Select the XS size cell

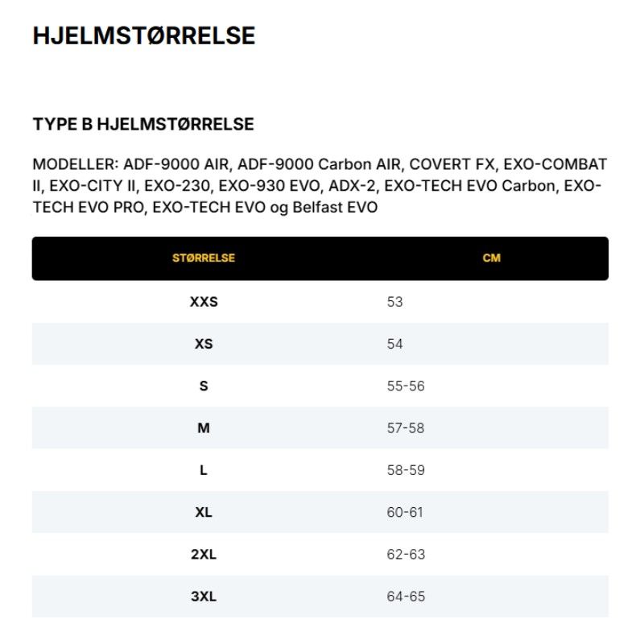click(x=204, y=345)
